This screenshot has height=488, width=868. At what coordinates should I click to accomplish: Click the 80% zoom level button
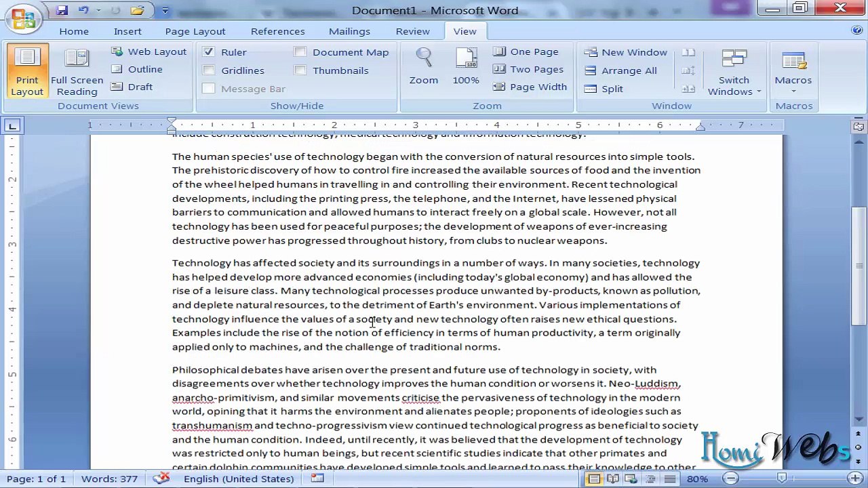pos(697,479)
